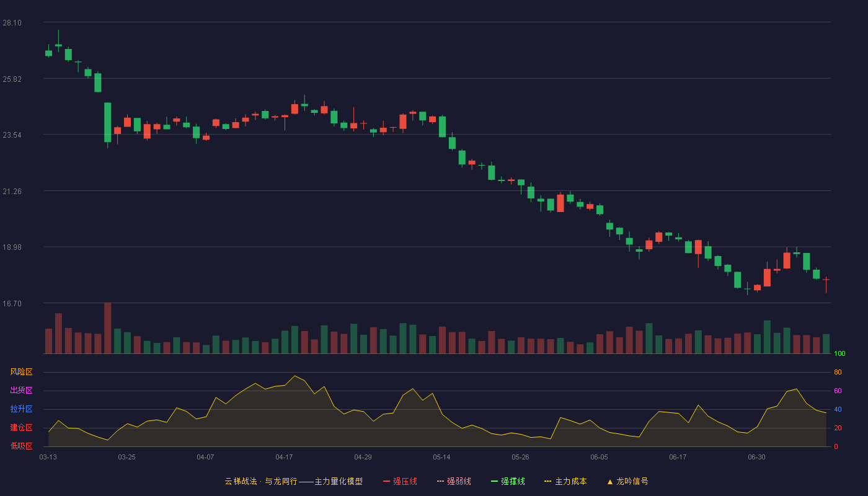Click the pink dashed icon beside 强弱线
Screen dimensions: 868x496
440,481
